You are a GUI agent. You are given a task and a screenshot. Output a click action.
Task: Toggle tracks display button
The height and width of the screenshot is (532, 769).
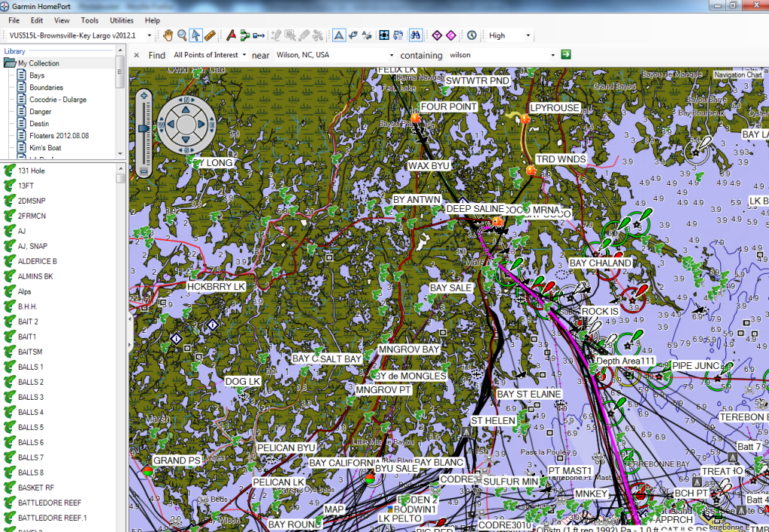366,35
